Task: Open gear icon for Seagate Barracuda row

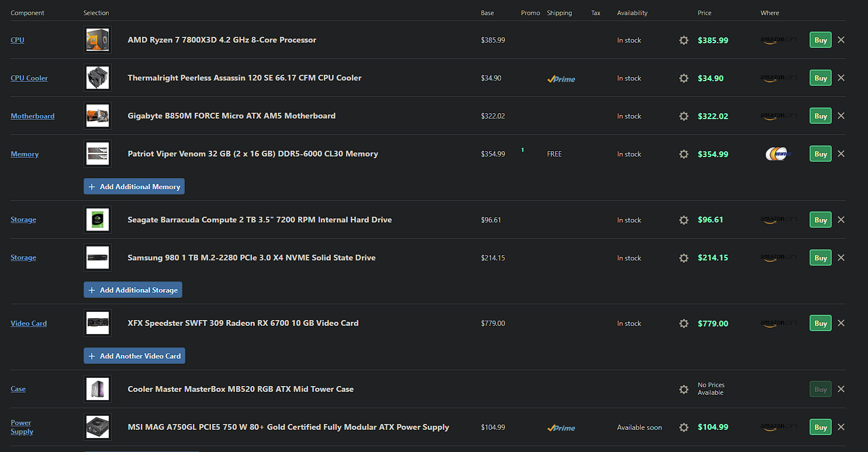Action: (684, 220)
